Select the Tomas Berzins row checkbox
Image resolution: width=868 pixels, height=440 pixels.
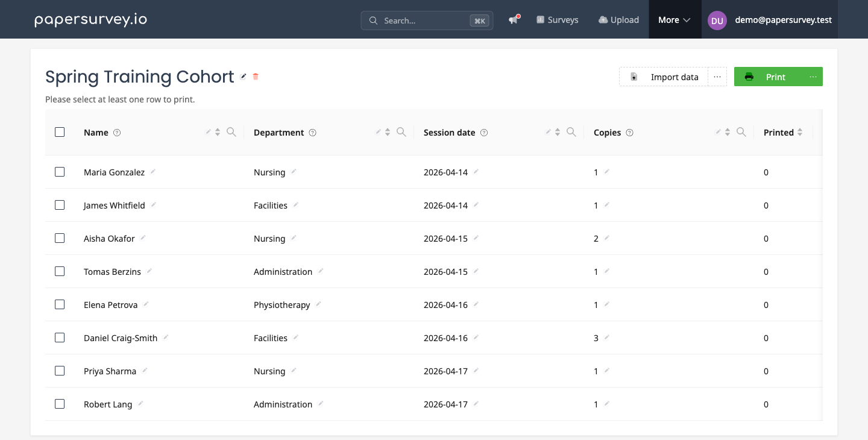[x=60, y=271]
